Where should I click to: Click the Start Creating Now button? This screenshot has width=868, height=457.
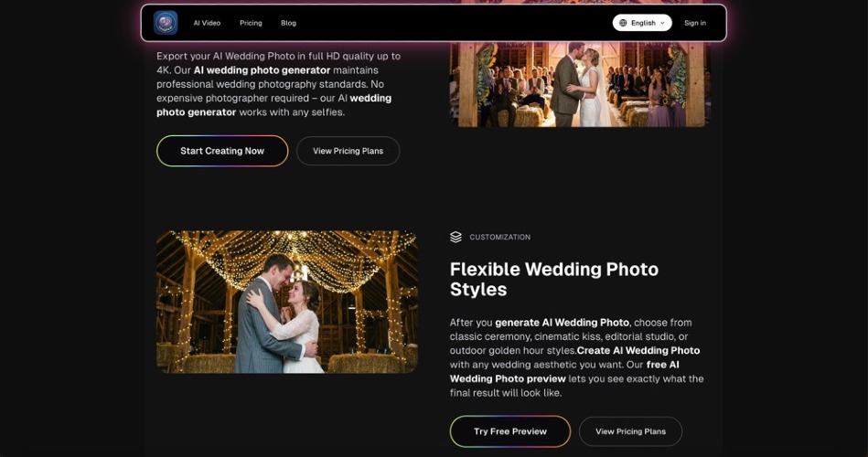pos(222,151)
